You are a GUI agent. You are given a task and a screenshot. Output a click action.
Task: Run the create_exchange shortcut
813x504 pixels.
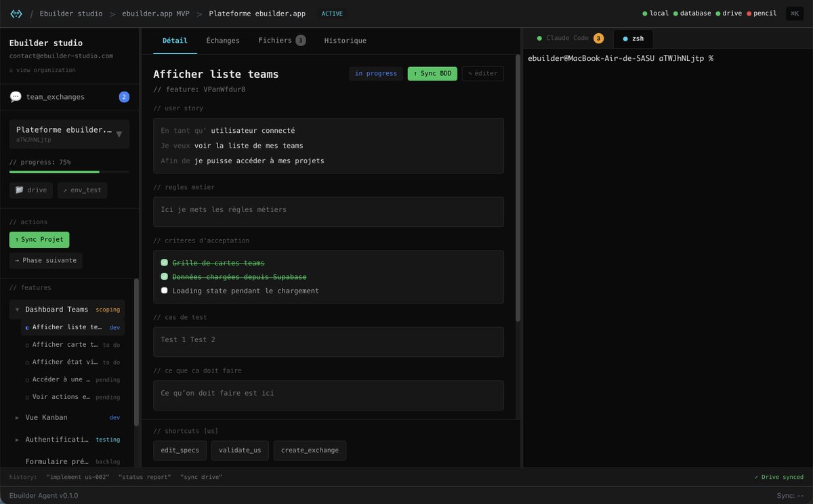[310, 450]
